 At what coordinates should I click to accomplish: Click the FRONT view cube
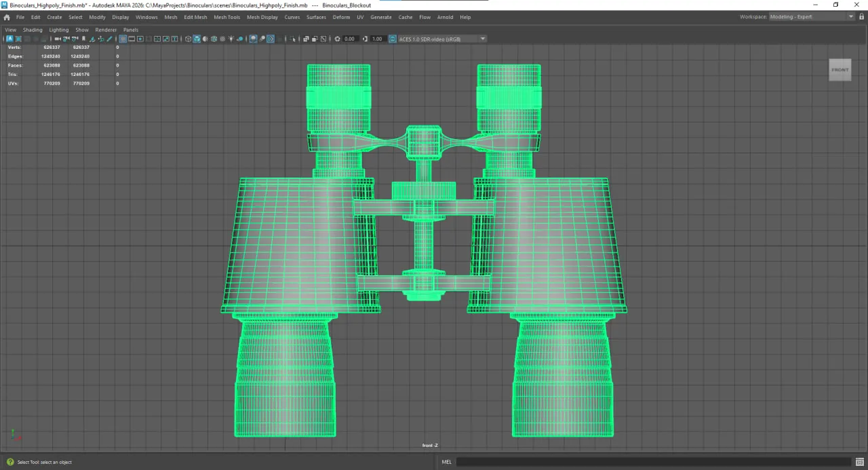pos(840,70)
